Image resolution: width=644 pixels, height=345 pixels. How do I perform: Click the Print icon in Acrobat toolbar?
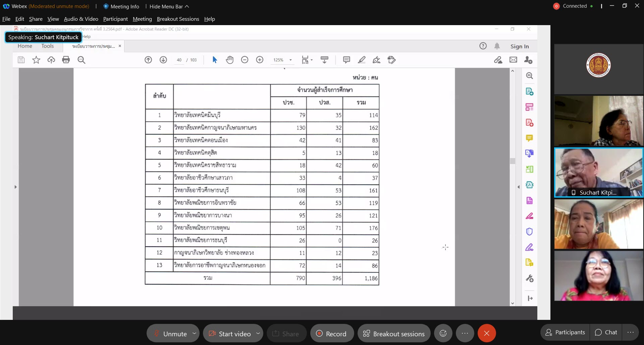click(x=66, y=60)
